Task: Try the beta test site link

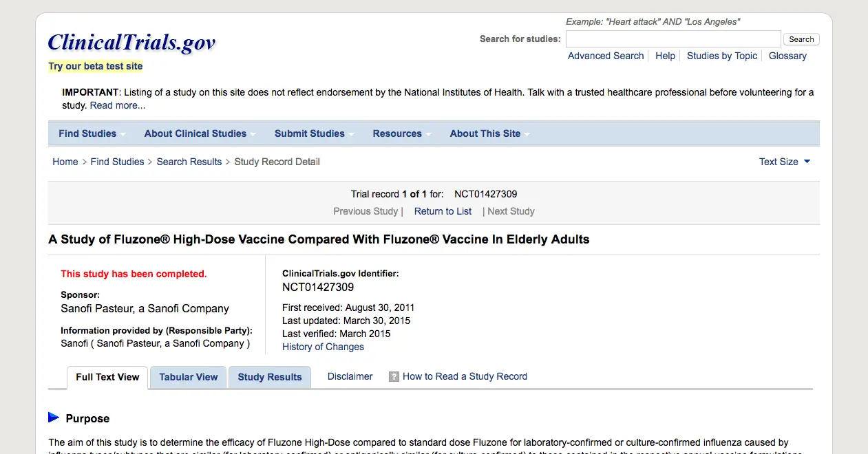Action: [x=96, y=66]
